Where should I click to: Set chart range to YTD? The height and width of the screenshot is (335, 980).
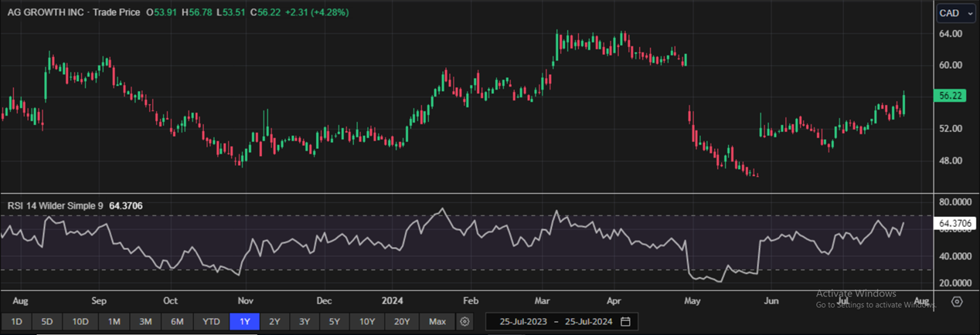pyautogui.click(x=211, y=321)
